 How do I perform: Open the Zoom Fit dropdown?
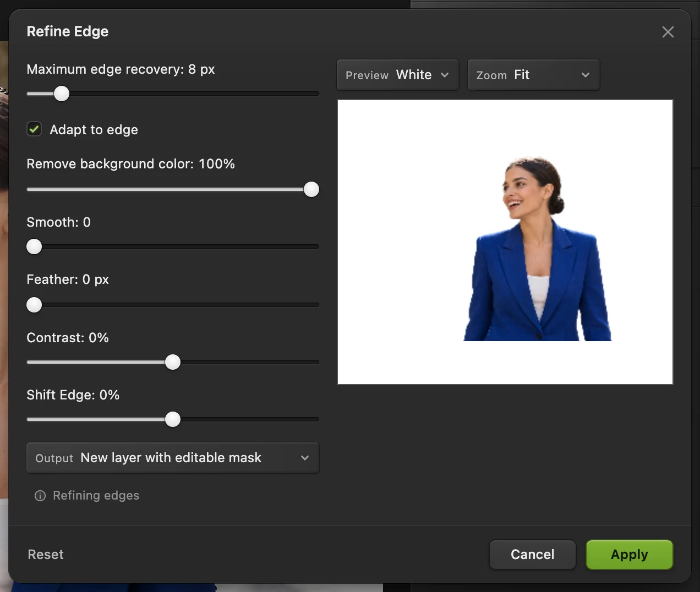pos(533,75)
